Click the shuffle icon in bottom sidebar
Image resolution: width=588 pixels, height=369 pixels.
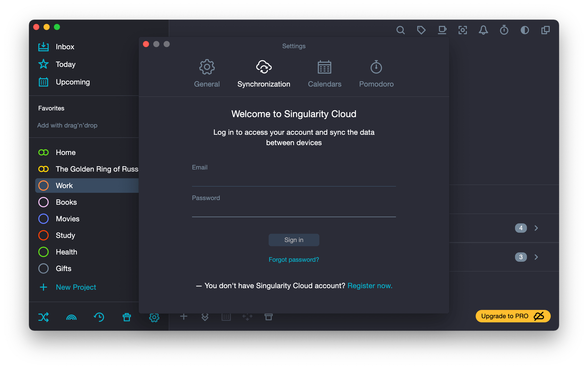coord(43,317)
